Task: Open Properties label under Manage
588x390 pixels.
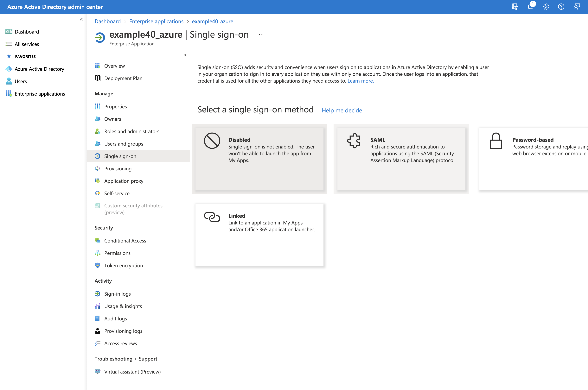Action: (115, 106)
